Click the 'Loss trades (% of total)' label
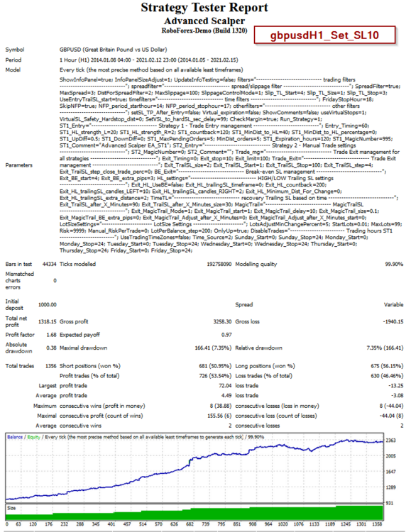This screenshot has height=532, width=411. [263, 376]
